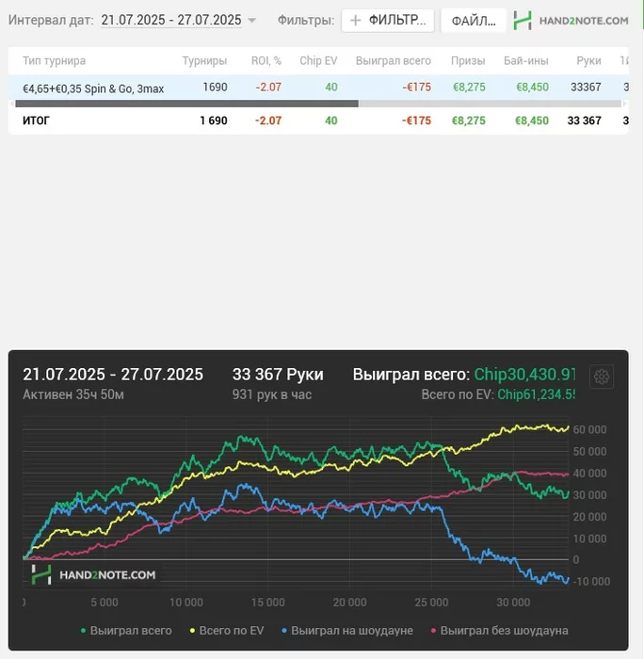Toggle the "Выиграл всего" green series

coord(127,630)
